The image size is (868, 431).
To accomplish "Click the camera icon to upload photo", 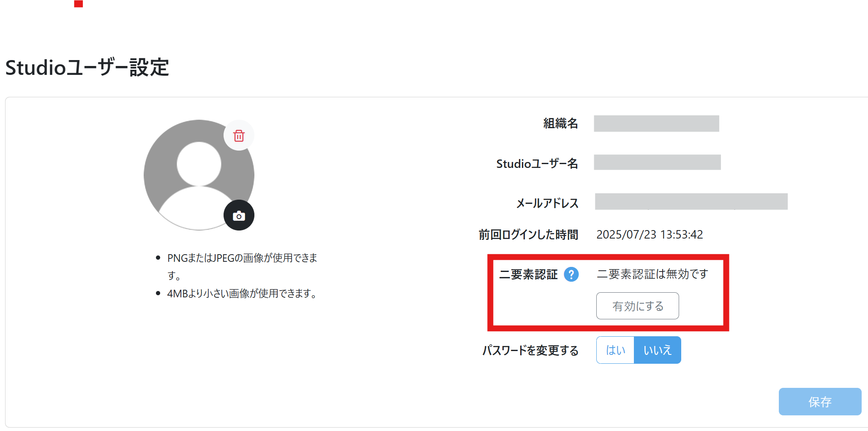I will 239,216.
